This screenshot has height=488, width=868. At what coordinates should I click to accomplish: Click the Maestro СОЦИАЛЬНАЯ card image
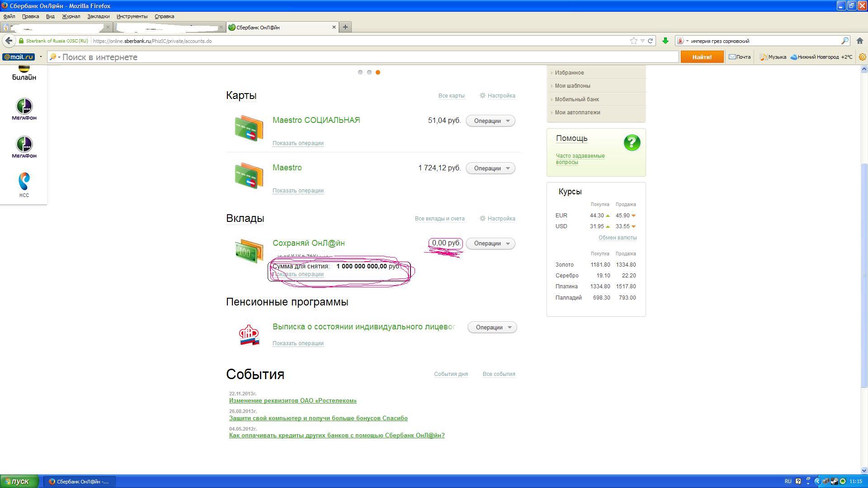pyautogui.click(x=249, y=128)
